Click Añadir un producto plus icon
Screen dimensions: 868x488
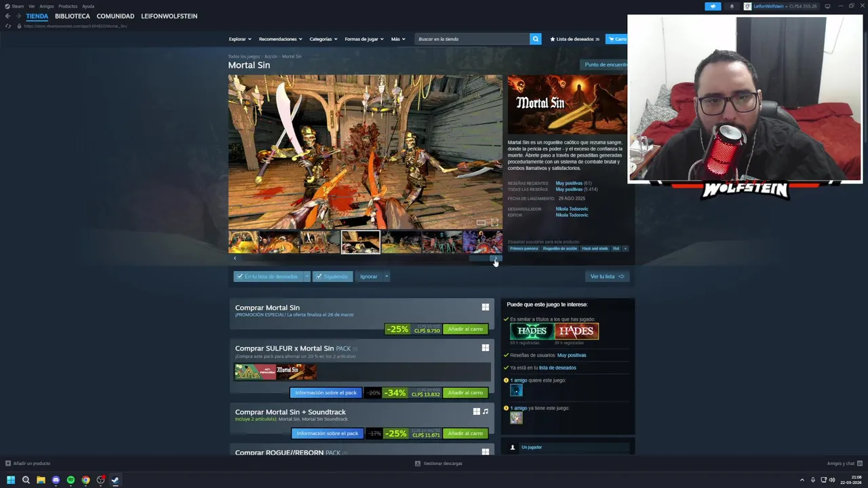pyautogui.click(x=7, y=464)
